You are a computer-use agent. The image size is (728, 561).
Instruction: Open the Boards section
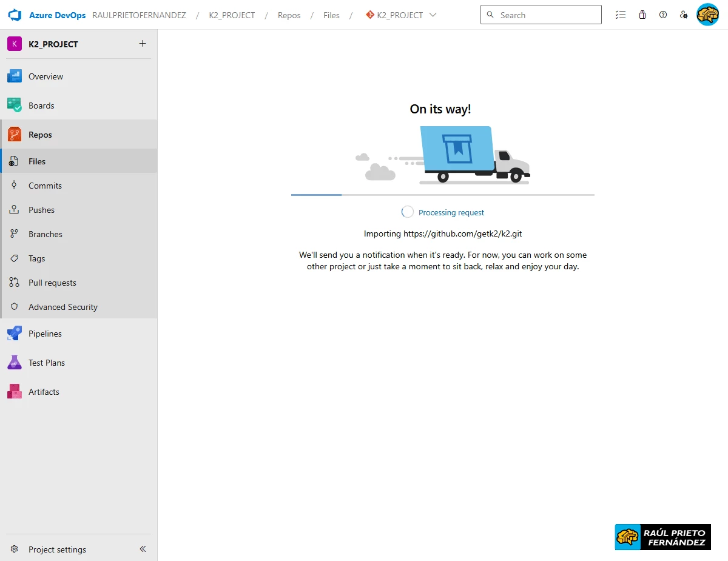click(41, 105)
